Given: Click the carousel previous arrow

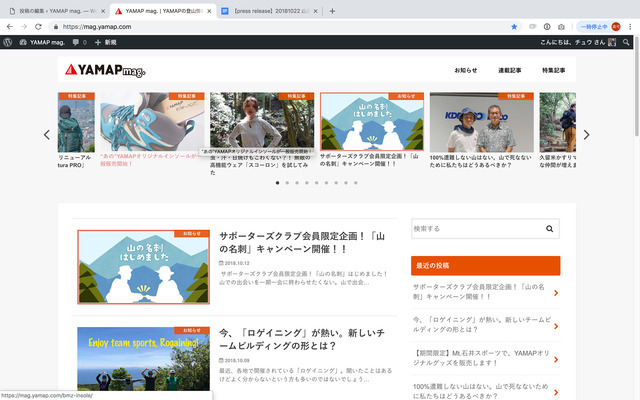Looking at the screenshot, I should tap(47, 135).
